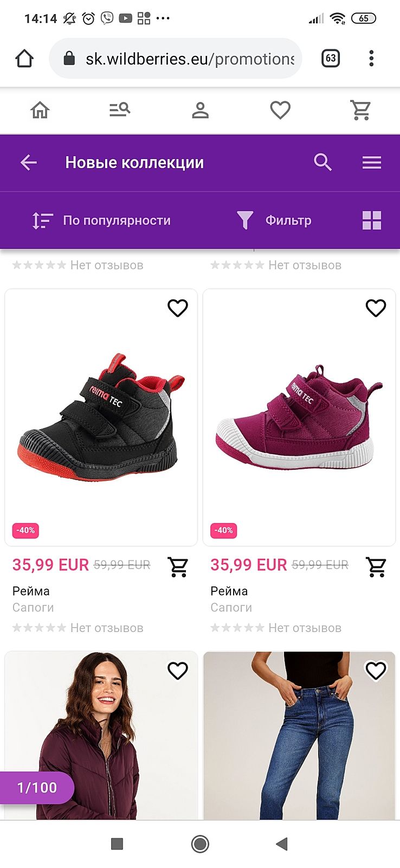
Task: Open browser tabs counter showing 63
Action: pos(331,58)
